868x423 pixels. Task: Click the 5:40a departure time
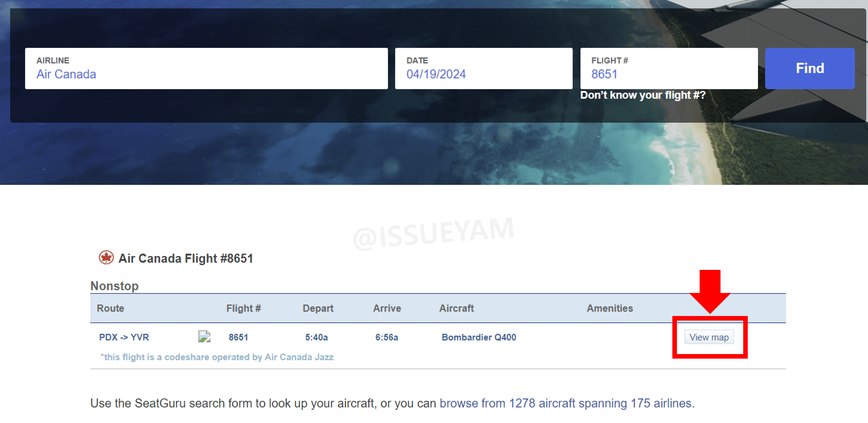(317, 337)
